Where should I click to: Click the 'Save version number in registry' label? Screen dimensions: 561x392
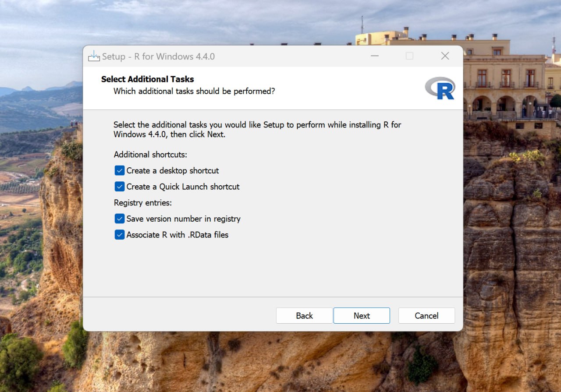[183, 219]
